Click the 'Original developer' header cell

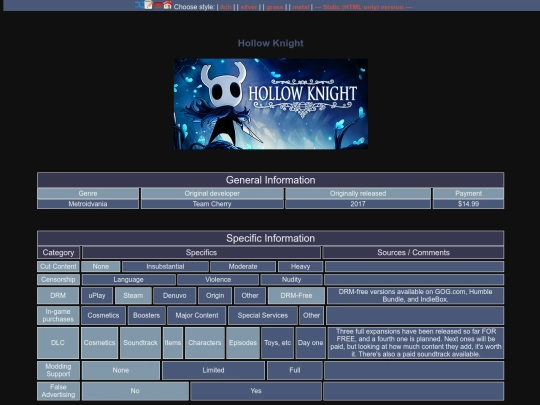point(212,193)
